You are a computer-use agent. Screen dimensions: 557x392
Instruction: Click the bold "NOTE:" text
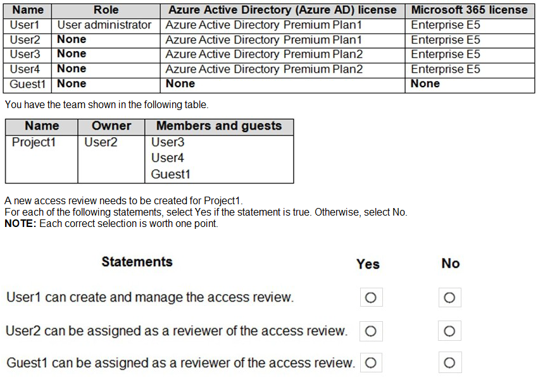coord(20,224)
